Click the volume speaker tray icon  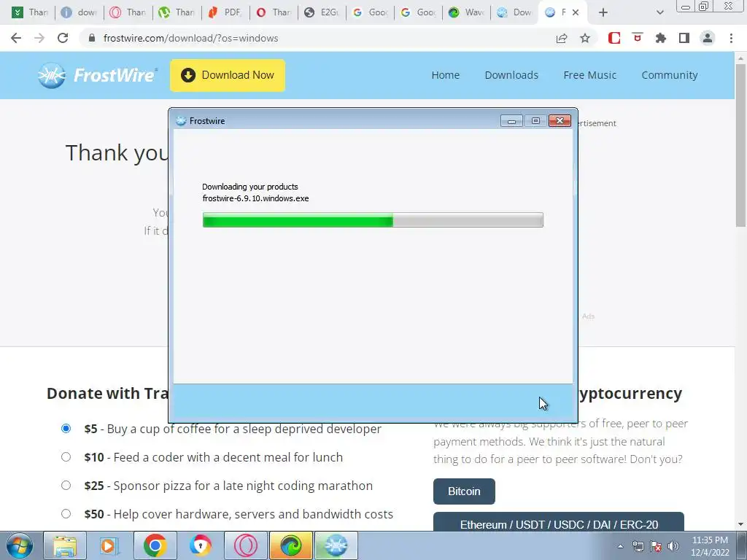click(673, 546)
